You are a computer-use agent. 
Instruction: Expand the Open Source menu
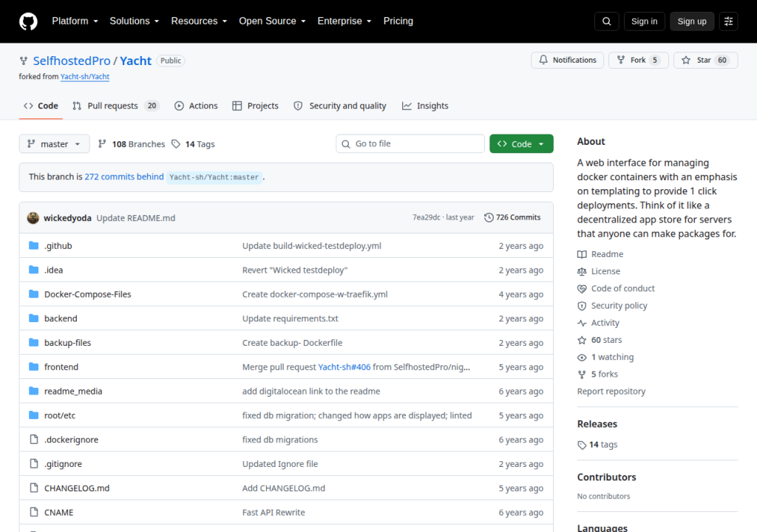(272, 21)
